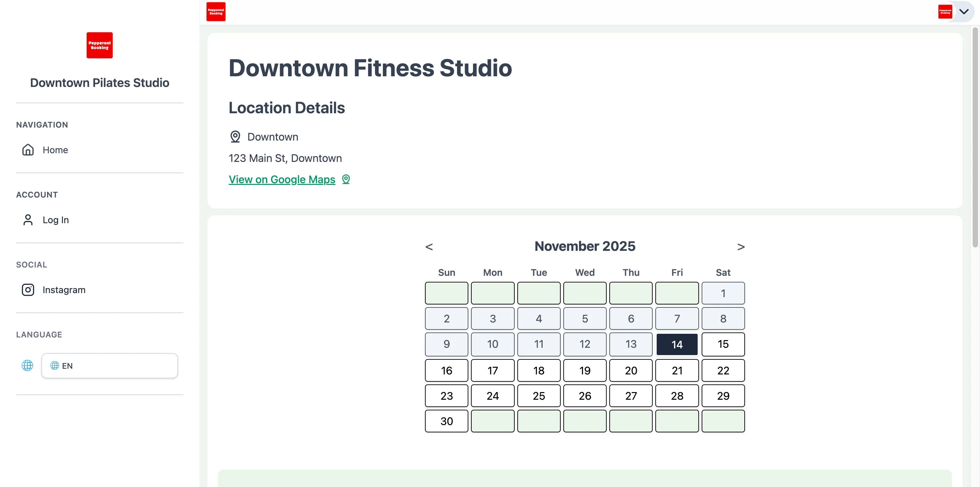Go to the previous month with the arrow
The width and height of the screenshot is (980, 487).
pyautogui.click(x=429, y=246)
